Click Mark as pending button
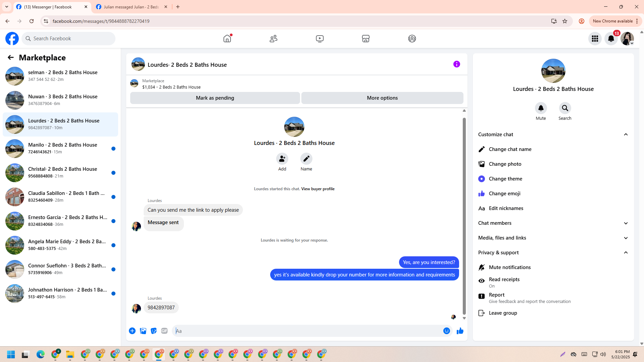The image size is (644, 362). coord(215,98)
